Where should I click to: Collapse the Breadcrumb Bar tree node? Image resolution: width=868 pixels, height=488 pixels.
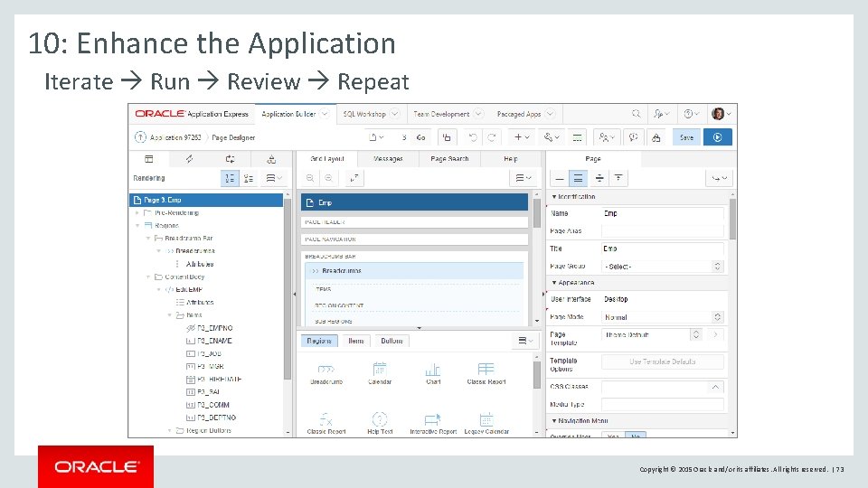click(x=147, y=238)
